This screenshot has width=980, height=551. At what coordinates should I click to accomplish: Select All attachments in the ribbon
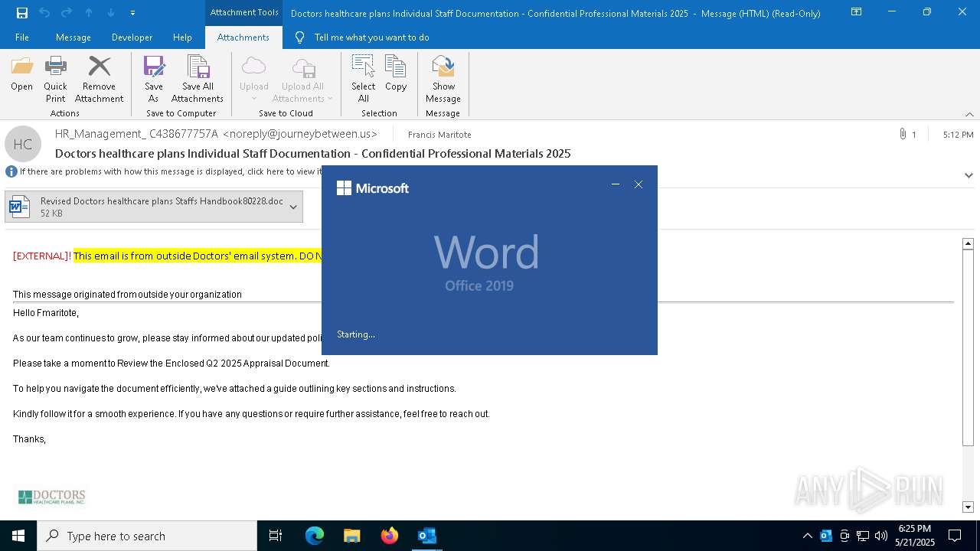tap(363, 79)
